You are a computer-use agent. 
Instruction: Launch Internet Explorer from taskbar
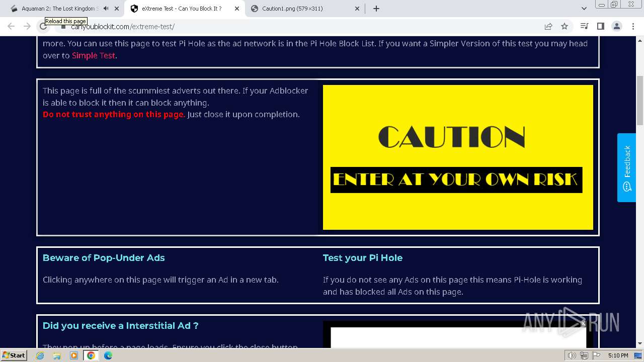40,355
